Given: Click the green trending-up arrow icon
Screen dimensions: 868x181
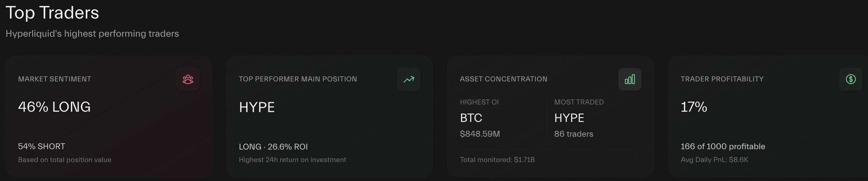Looking at the screenshot, I should [x=409, y=79].
